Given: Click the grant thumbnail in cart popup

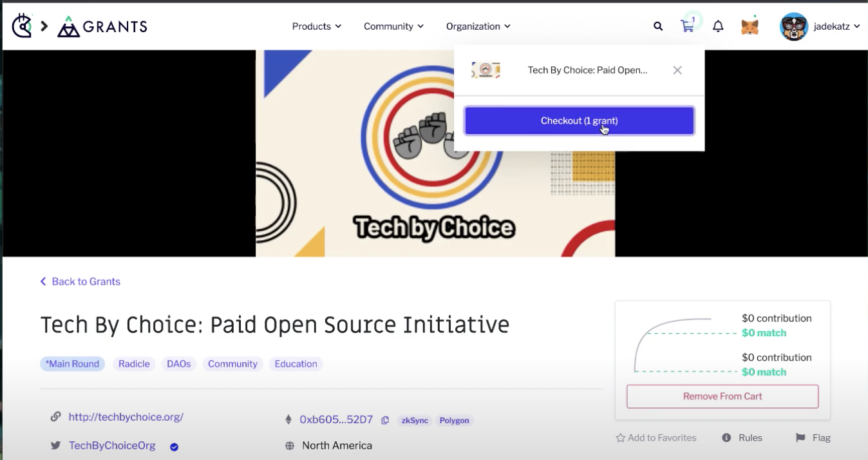Looking at the screenshot, I should click(486, 70).
